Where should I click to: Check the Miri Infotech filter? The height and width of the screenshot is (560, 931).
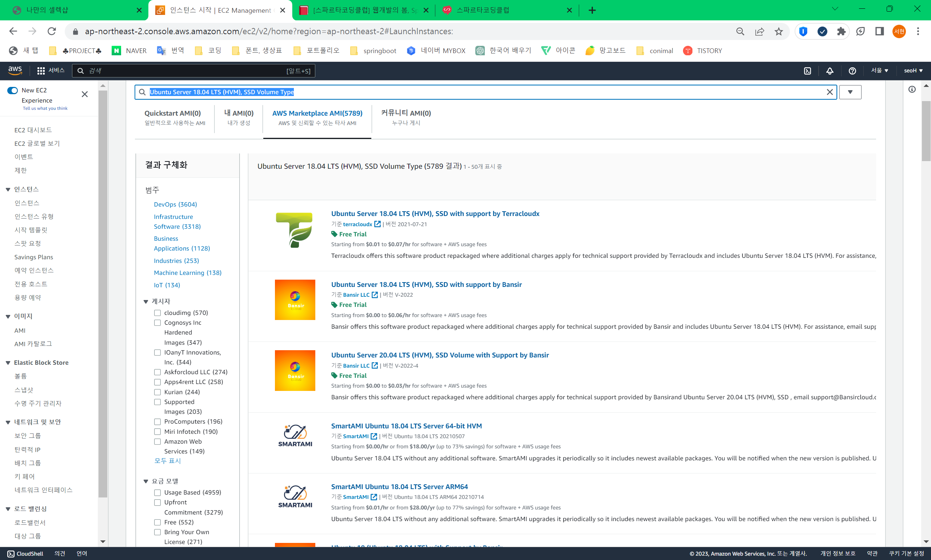pos(157,432)
